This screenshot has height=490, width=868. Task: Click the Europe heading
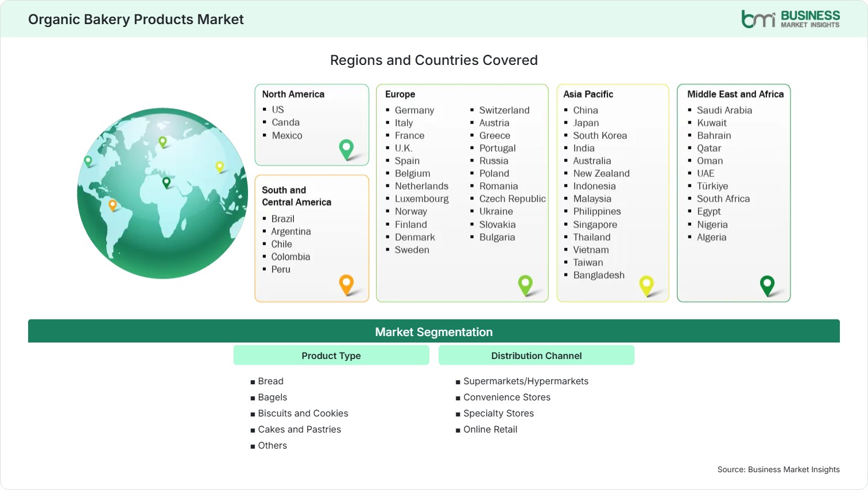pyautogui.click(x=400, y=94)
